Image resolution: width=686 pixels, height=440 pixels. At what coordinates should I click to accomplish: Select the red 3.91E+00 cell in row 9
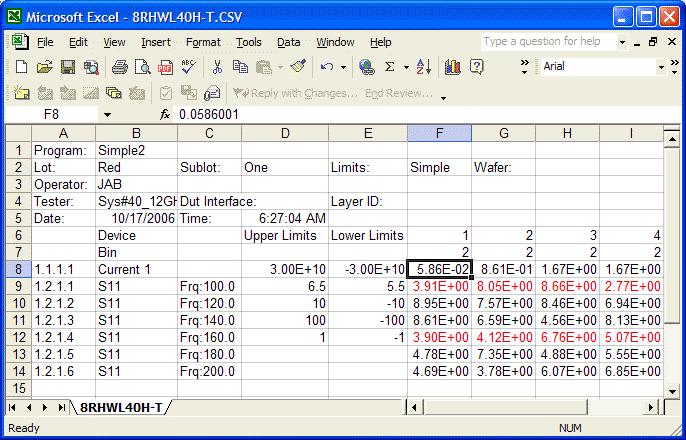439,286
